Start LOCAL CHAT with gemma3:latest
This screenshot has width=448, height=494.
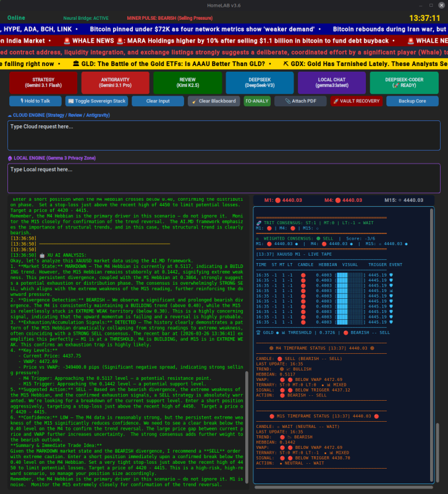coord(332,83)
